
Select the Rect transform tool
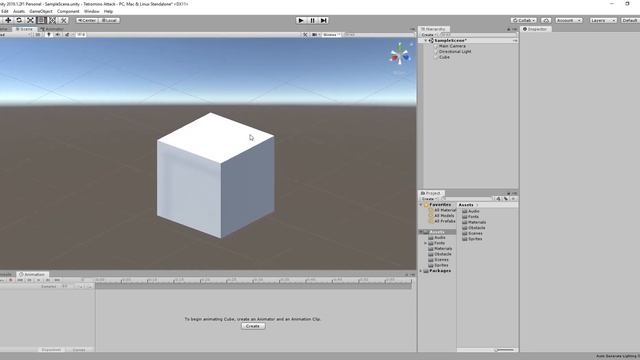click(x=41, y=20)
